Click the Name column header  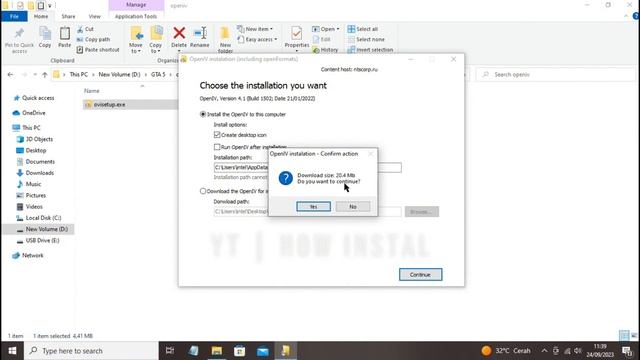(x=92, y=91)
